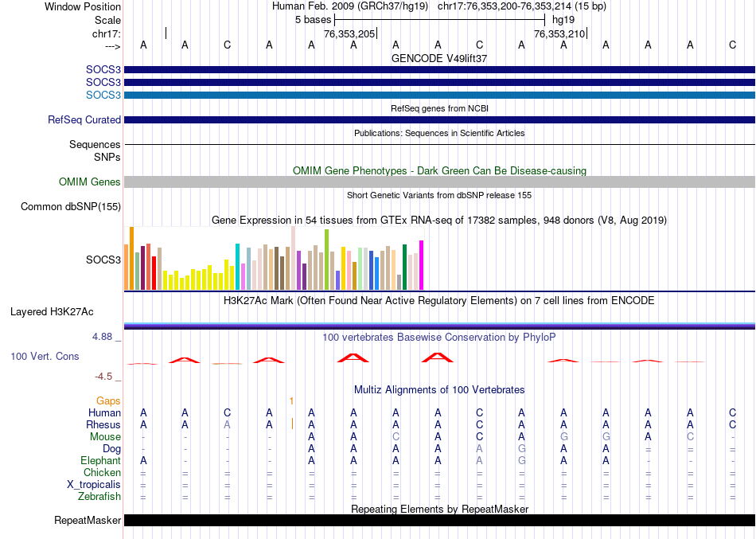
Task: Click the chr17: ruler label
Action: click(x=106, y=33)
